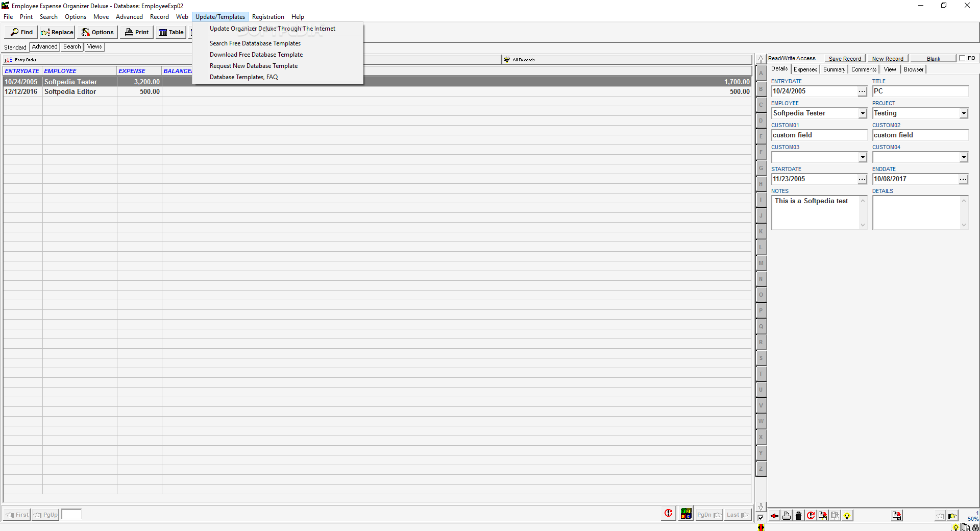Switch to the Views toolbar tab
The width and height of the screenshot is (980, 531).
click(x=94, y=46)
